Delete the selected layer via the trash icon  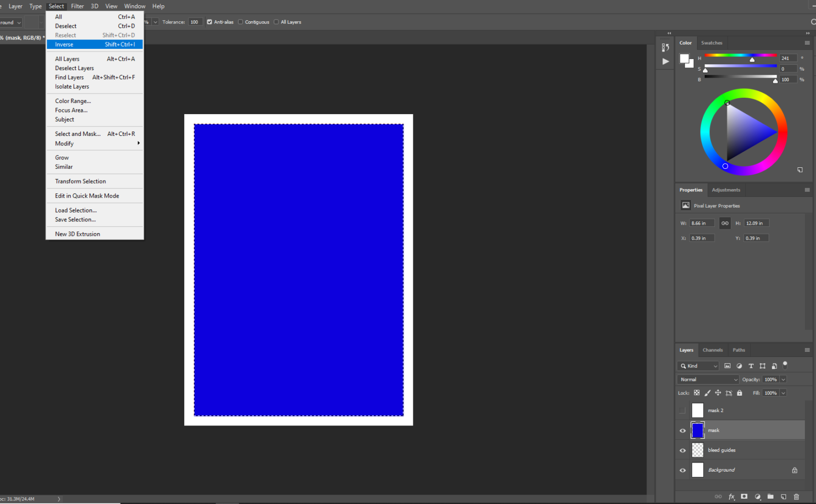pyautogui.click(x=796, y=497)
